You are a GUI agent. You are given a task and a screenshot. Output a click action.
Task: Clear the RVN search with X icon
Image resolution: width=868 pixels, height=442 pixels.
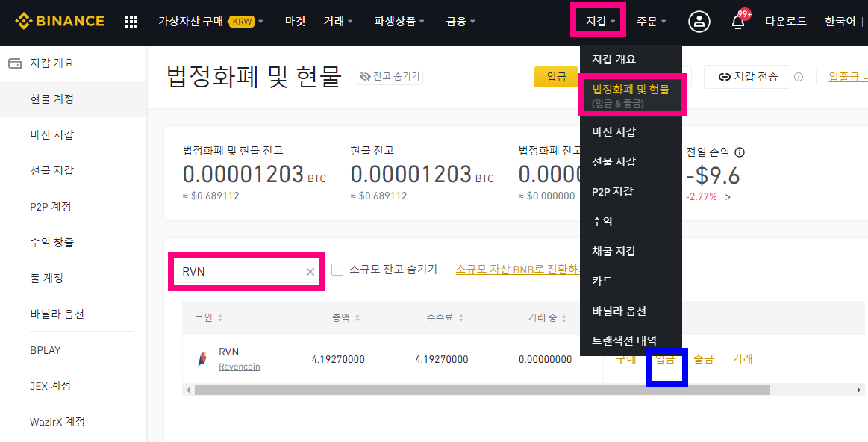point(310,272)
